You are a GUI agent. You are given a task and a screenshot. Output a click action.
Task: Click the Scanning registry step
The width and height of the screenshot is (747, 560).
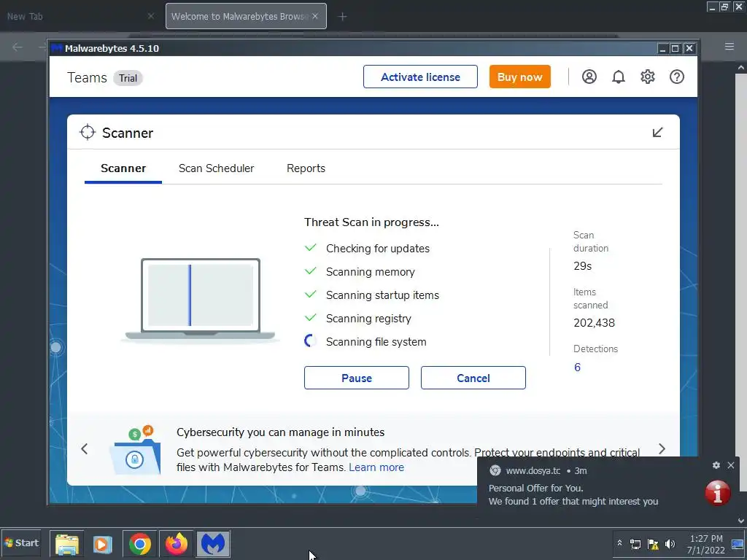pyautogui.click(x=368, y=318)
